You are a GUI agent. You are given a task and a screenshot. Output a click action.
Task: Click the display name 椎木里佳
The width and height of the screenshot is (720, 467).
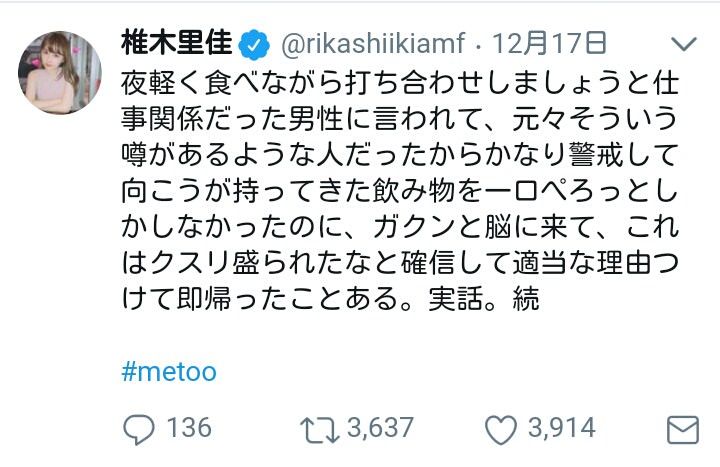click(x=176, y=44)
